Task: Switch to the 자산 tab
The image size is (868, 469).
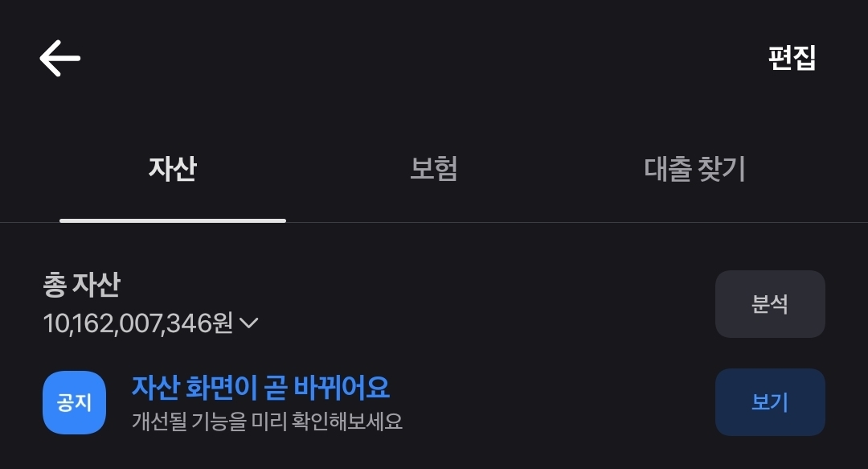Action: click(173, 168)
